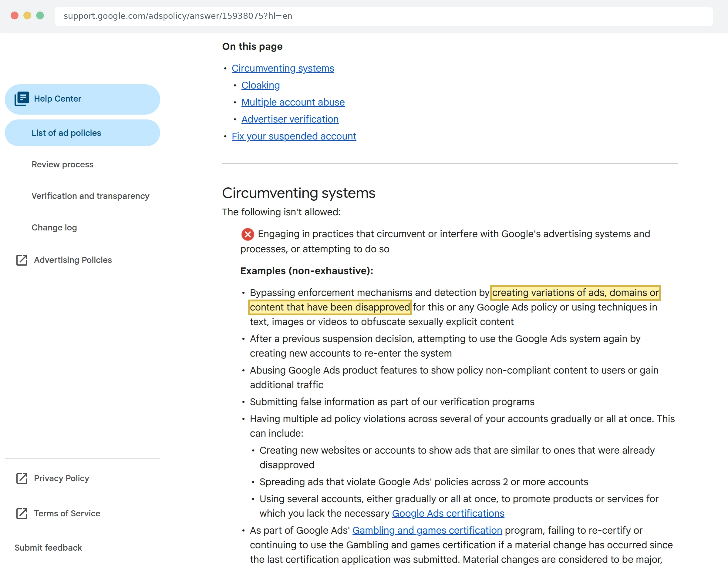The width and height of the screenshot is (728, 567).
Task: Click Submitting false information bullet text
Action: pyautogui.click(x=392, y=402)
